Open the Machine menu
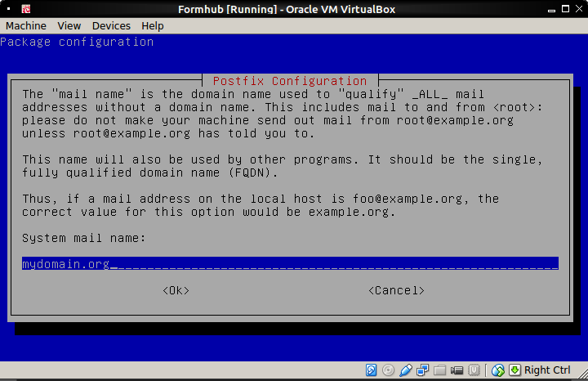The width and height of the screenshot is (588, 381). click(26, 26)
